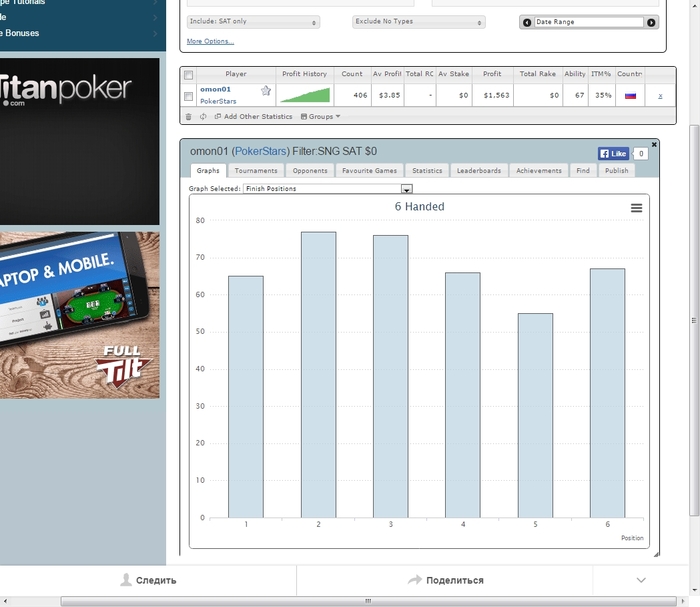This screenshot has height=607, width=700.
Task: Toggle the select-all checkbox in table header
Action: (x=188, y=75)
